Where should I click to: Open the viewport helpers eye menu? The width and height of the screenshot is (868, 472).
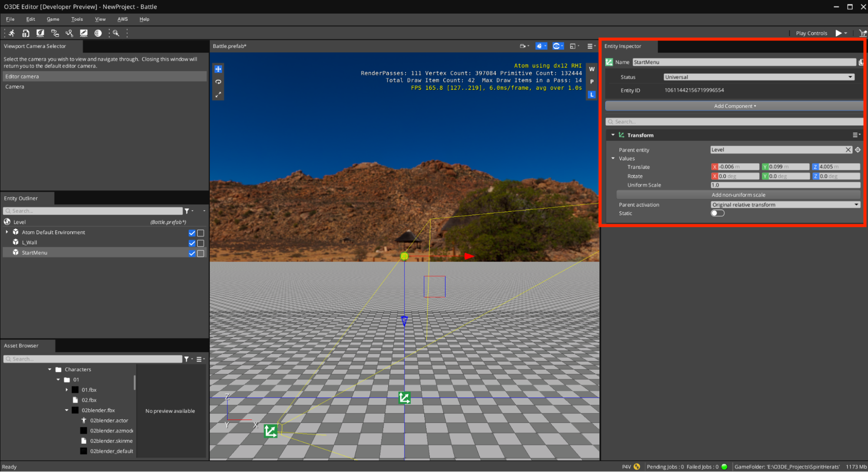point(558,46)
